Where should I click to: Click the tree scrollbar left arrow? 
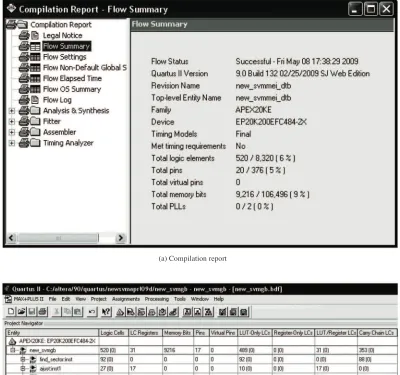[11, 238]
